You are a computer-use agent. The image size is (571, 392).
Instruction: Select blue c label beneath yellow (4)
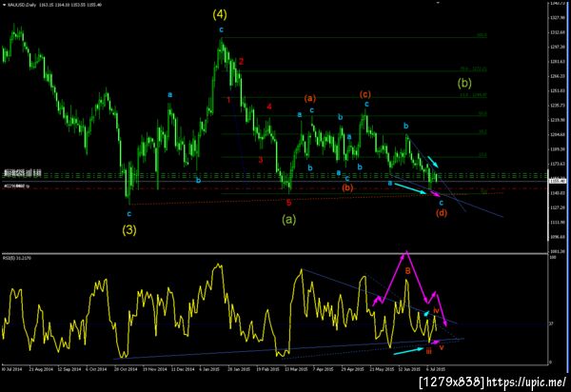[221, 29]
